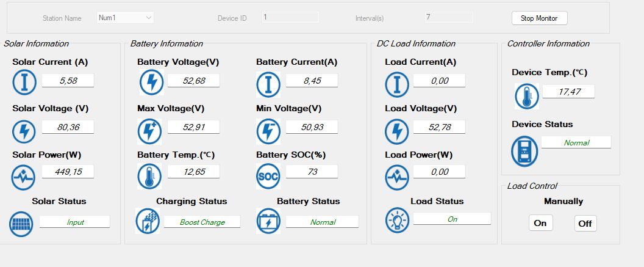
Task: Click the Battery Status icon
Action: pyautogui.click(x=267, y=221)
